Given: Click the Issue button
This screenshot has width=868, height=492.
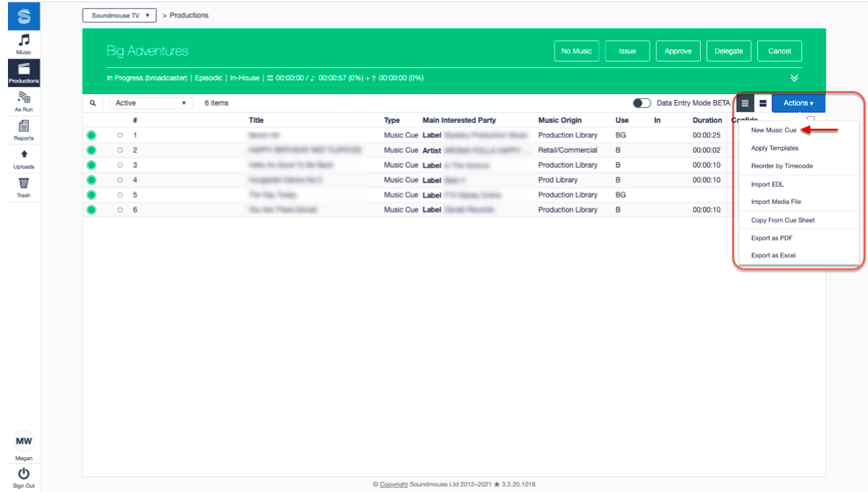Looking at the screenshot, I should (x=627, y=51).
